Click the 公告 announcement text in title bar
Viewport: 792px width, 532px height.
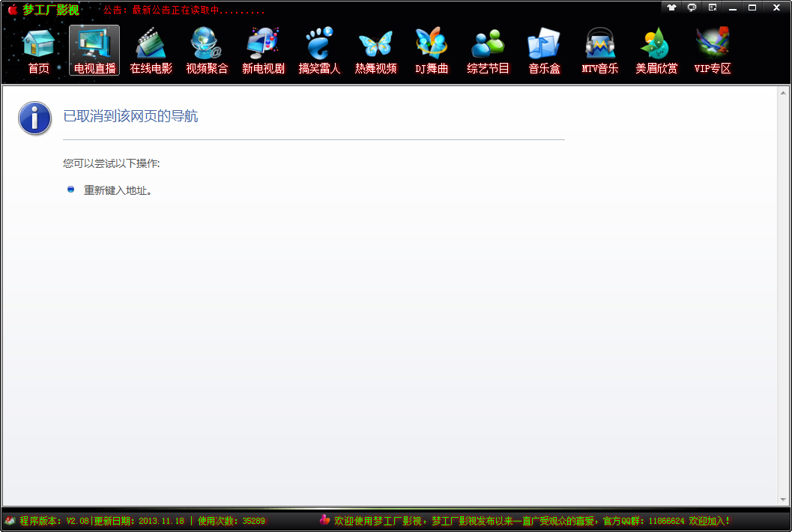[184, 11]
